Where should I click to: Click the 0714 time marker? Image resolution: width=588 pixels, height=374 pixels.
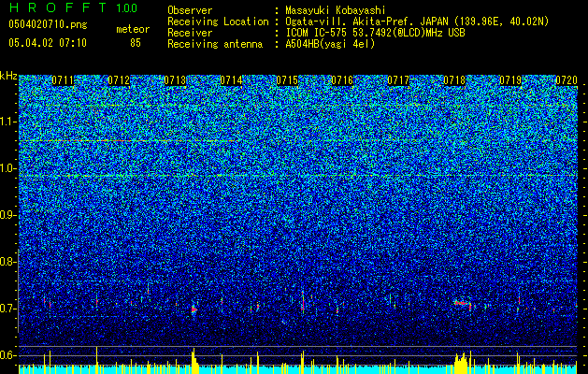point(231,80)
